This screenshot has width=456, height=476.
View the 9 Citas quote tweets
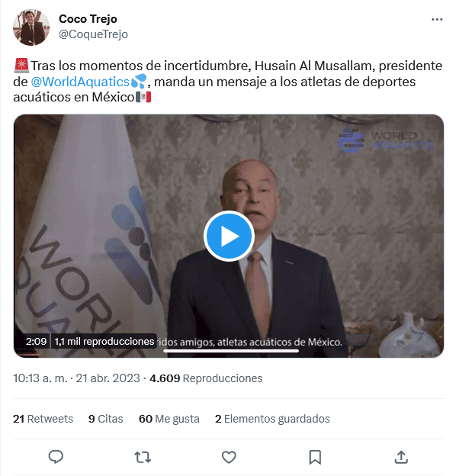click(x=105, y=419)
